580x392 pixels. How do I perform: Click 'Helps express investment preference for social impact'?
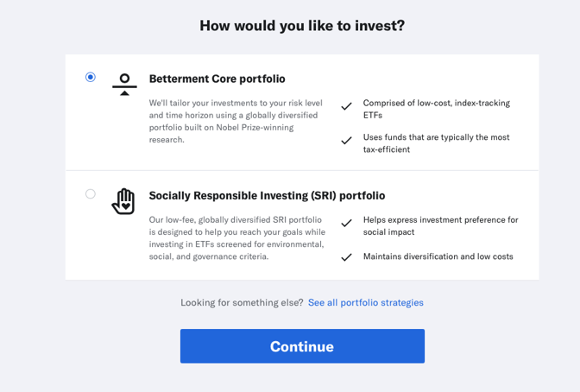(x=440, y=226)
